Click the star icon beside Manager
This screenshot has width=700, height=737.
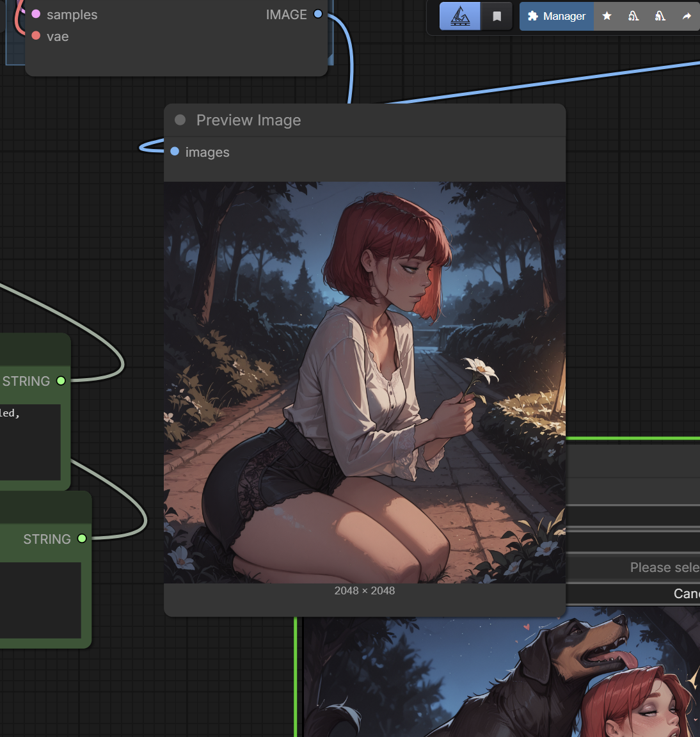click(x=607, y=16)
